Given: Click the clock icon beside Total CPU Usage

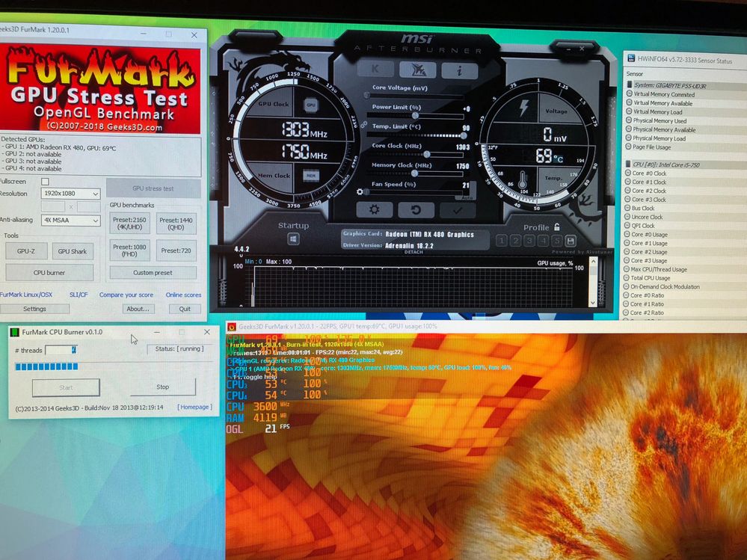Looking at the screenshot, I should click(627, 277).
